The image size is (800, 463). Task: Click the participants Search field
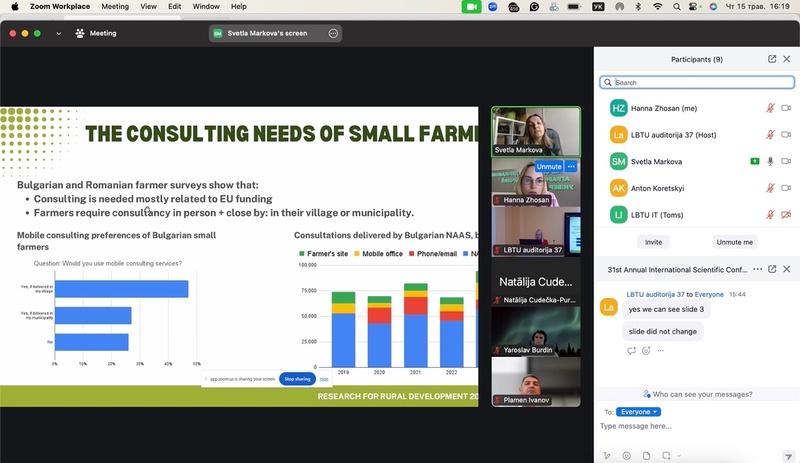point(696,83)
